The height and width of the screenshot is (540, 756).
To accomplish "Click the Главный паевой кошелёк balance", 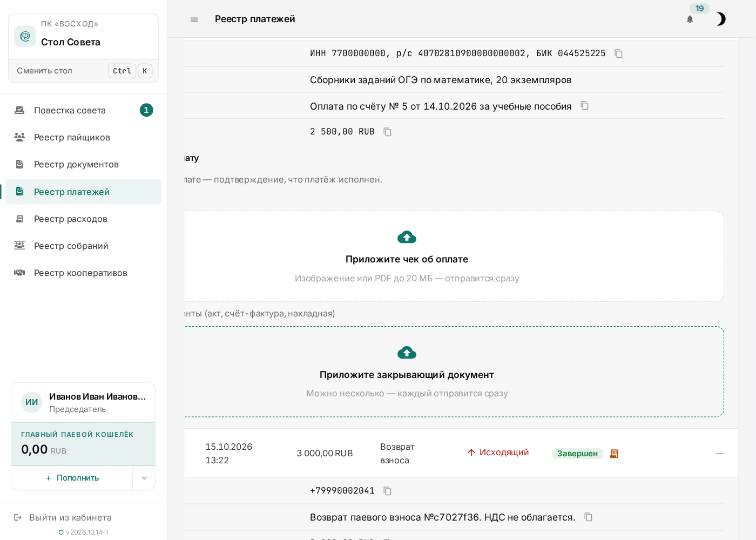I will pyautogui.click(x=83, y=444).
